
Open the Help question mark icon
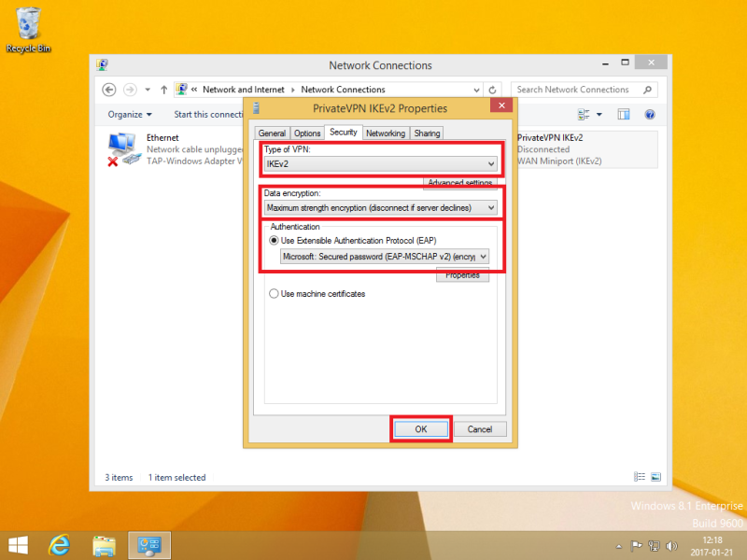point(650,114)
